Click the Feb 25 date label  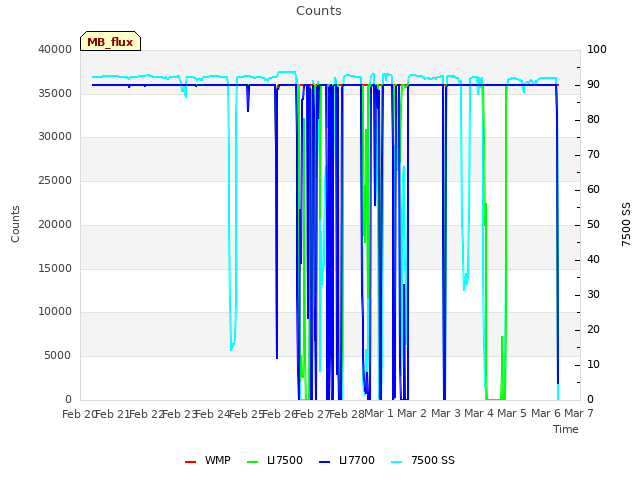(246, 414)
